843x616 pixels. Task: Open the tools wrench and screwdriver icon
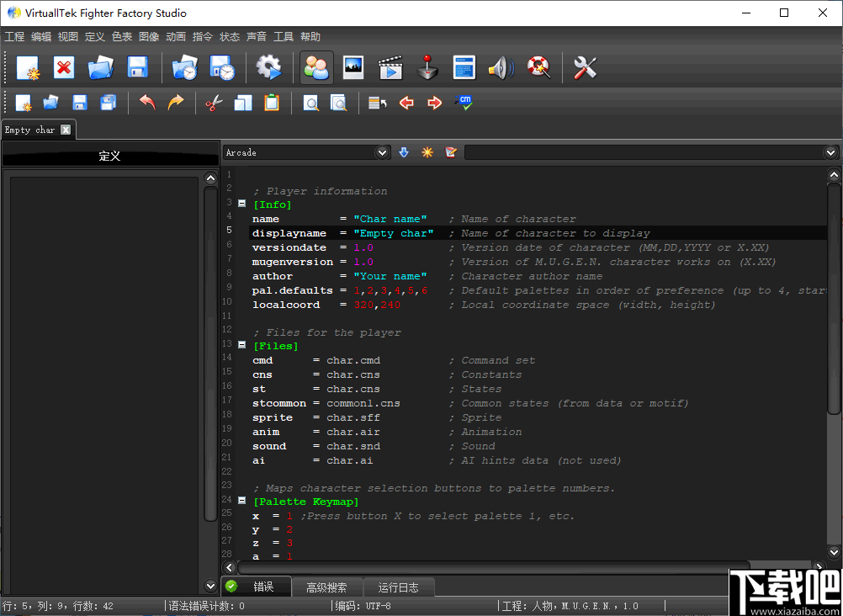point(585,68)
